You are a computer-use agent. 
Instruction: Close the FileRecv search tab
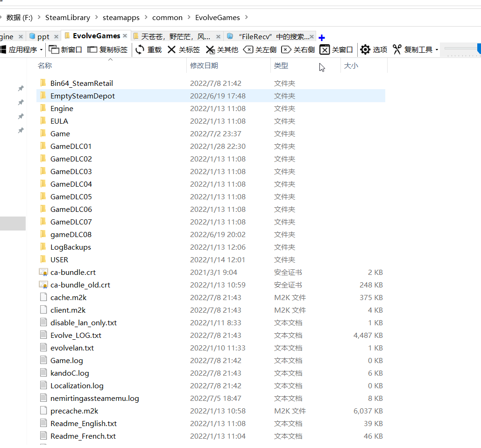point(311,37)
